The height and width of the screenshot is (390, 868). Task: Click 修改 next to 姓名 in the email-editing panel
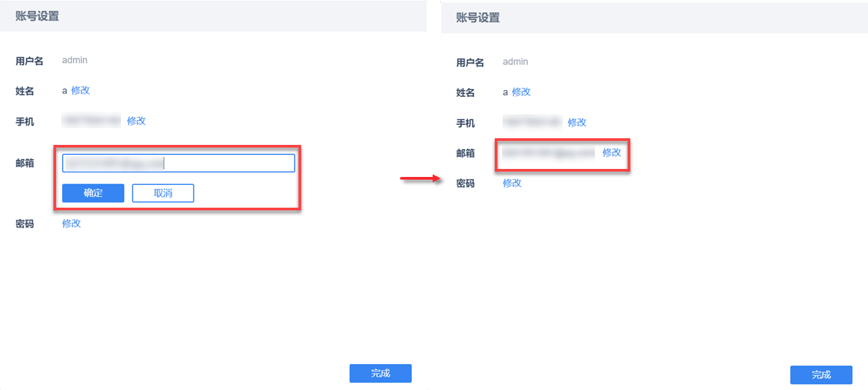80,90
